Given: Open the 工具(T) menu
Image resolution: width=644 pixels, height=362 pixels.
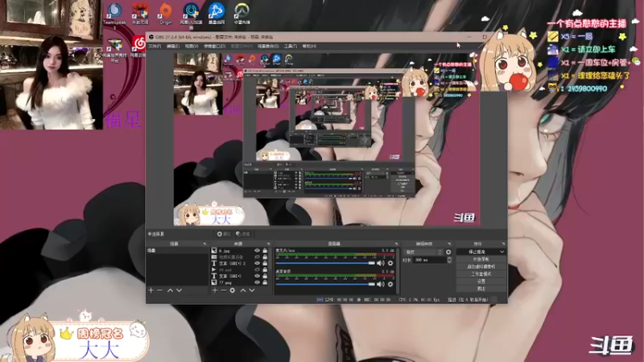Looking at the screenshot, I should point(291,47).
